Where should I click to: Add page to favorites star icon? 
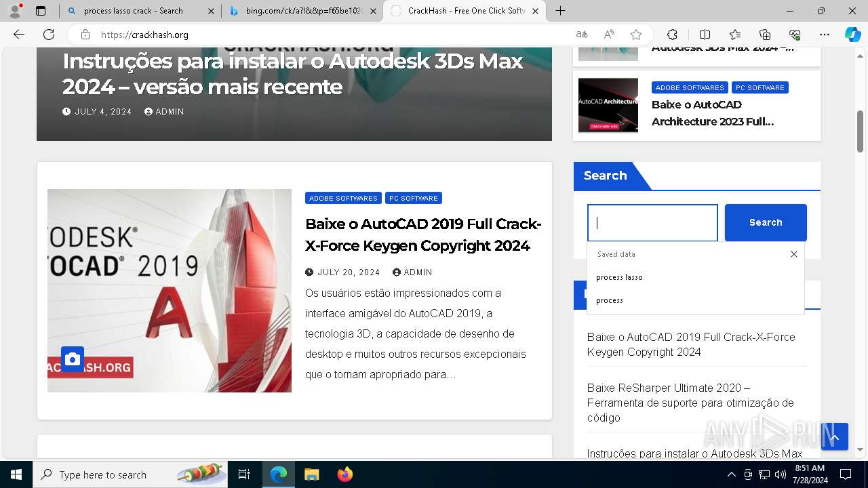pyautogui.click(x=636, y=35)
